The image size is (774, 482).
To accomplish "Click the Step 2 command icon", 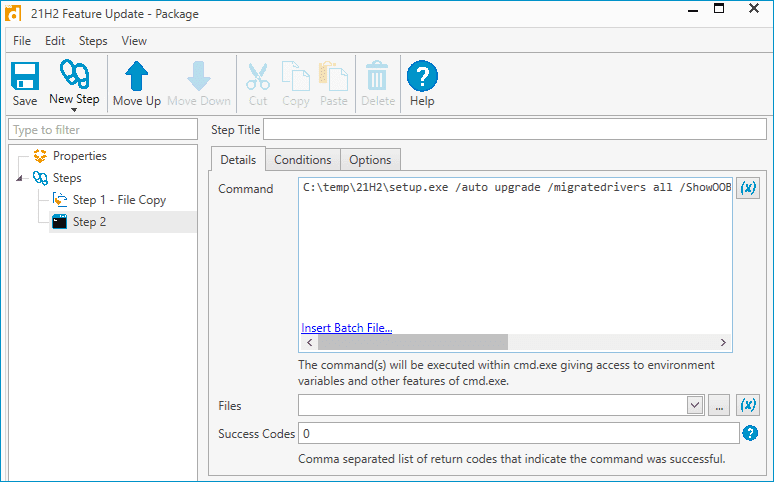I will 60,222.
